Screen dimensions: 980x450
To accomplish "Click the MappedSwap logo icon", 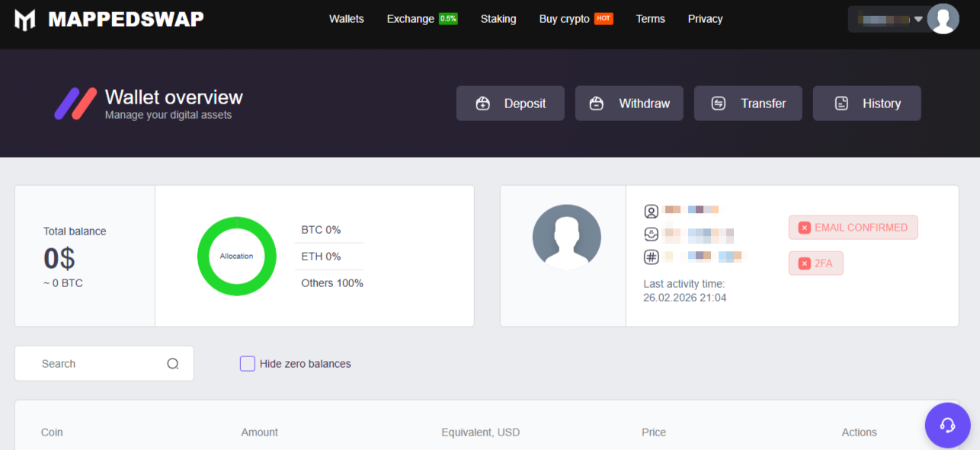I will [25, 20].
